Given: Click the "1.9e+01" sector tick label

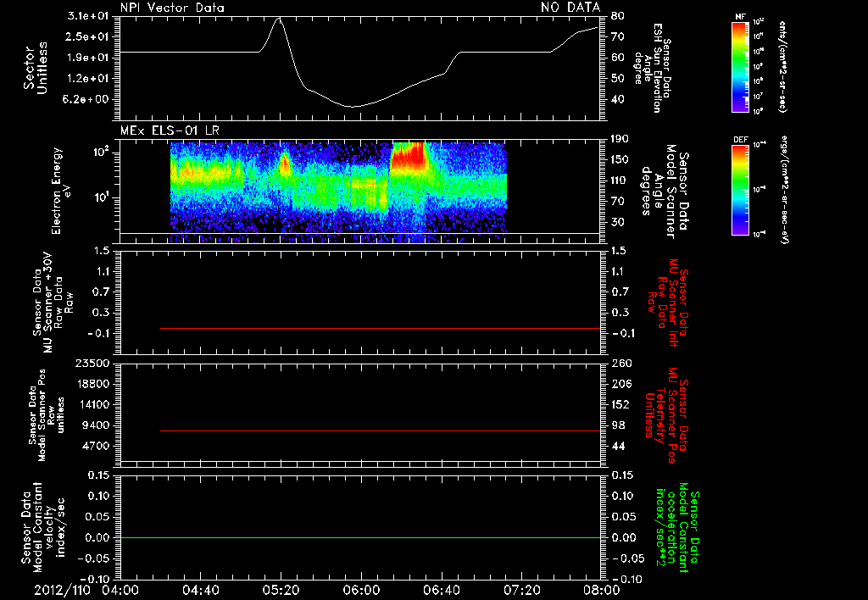Looking at the screenshot, I should pyautogui.click(x=87, y=58).
